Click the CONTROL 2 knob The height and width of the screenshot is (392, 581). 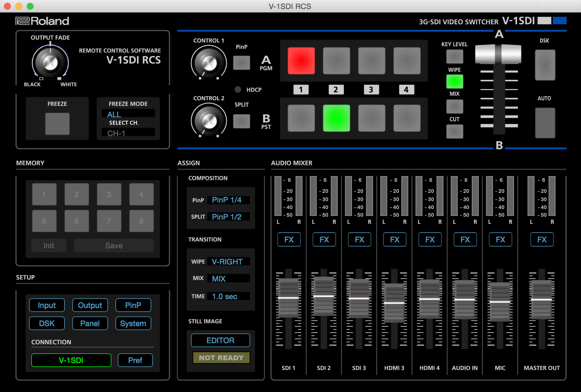click(209, 121)
